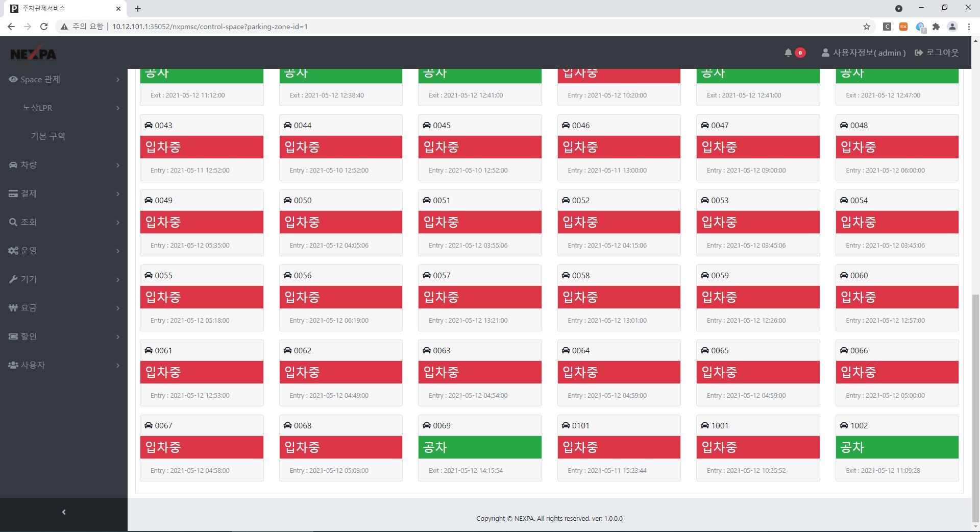Click the red bar of space 0057
The height and width of the screenshot is (532, 980).
[480, 297]
